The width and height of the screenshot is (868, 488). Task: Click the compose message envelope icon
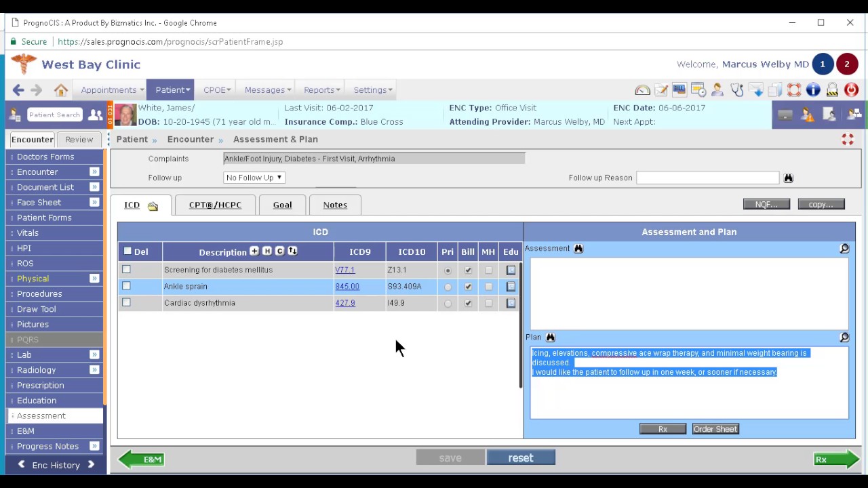pos(661,90)
